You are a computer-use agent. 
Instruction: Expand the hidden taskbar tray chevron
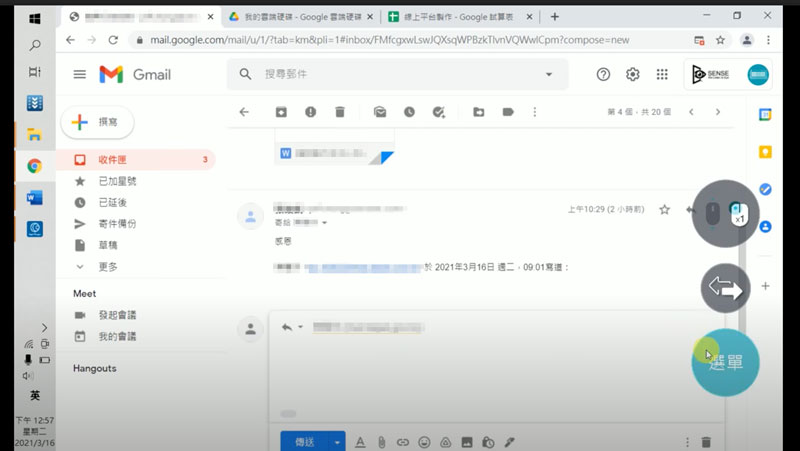tap(44, 328)
